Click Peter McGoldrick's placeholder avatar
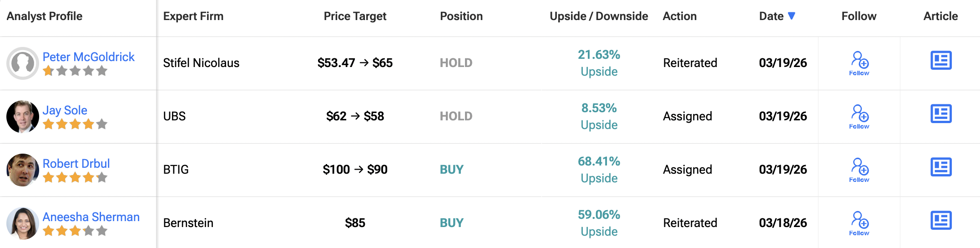 pyautogui.click(x=23, y=63)
